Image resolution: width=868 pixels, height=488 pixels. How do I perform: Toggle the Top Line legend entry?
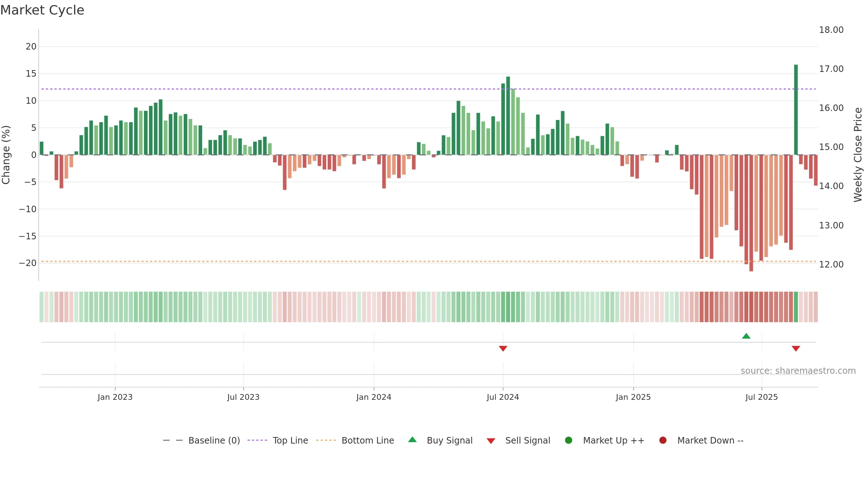[278, 440]
